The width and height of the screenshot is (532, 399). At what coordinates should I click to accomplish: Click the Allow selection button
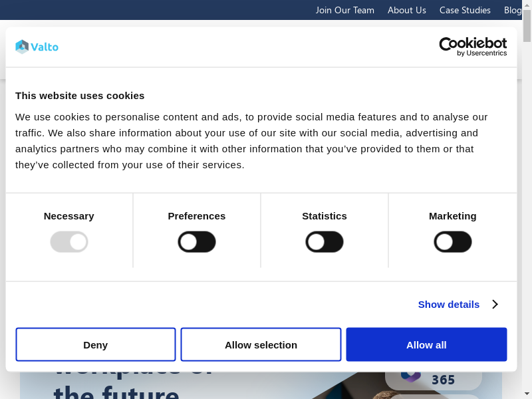261,344
